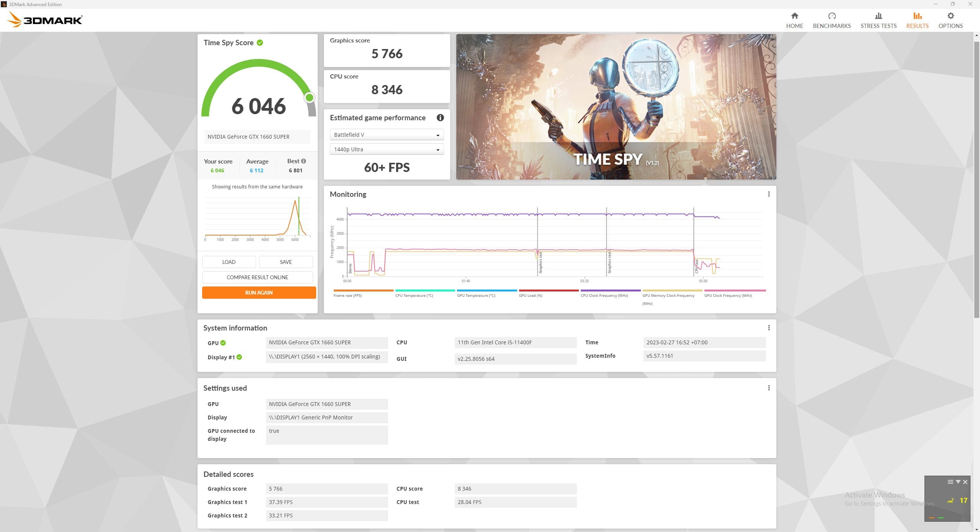Click the CPU score 8 346 card
Image resolution: width=980 pixels, height=532 pixels.
[387, 87]
